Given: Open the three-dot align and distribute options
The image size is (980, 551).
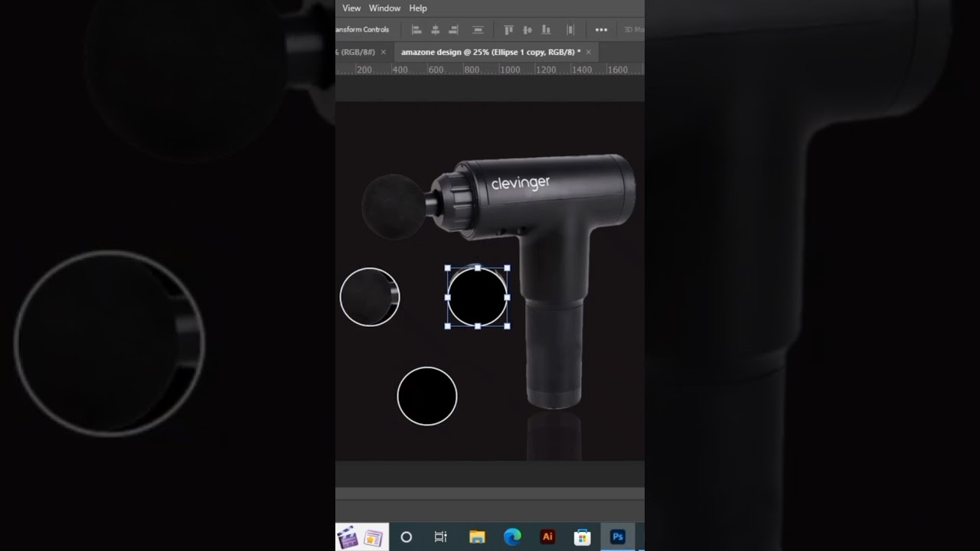Looking at the screenshot, I should 601,30.
